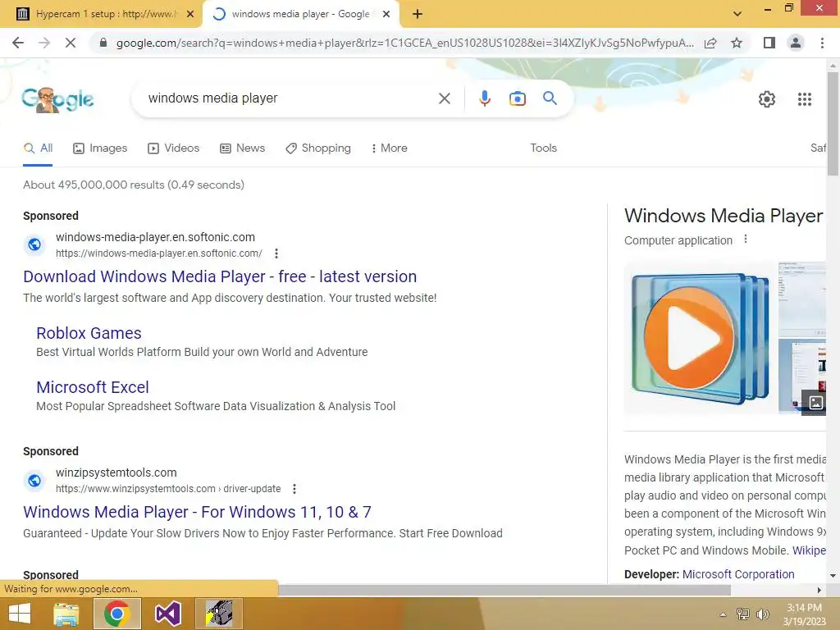The height and width of the screenshot is (630, 840).
Task: Click the address bar URL
Action: pos(404,43)
